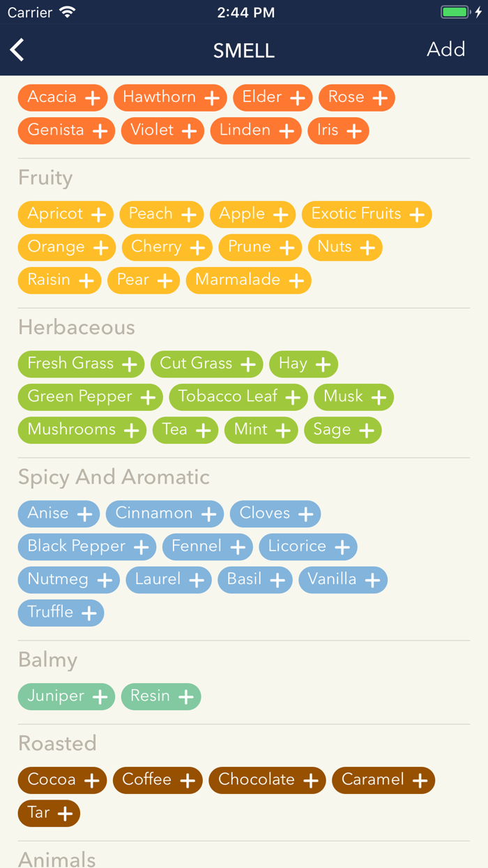Tap plus icon on Tobacco Leaf tag
The image size is (488, 868).
[293, 398]
